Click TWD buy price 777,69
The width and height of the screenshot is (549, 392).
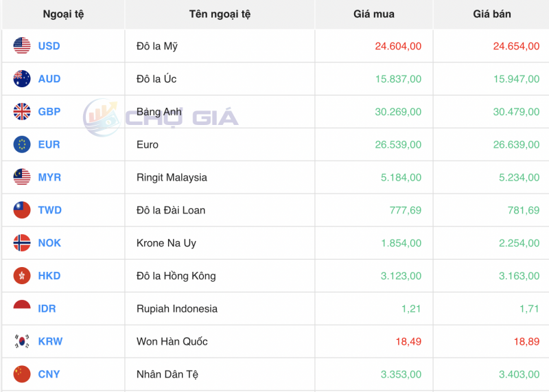tap(406, 210)
